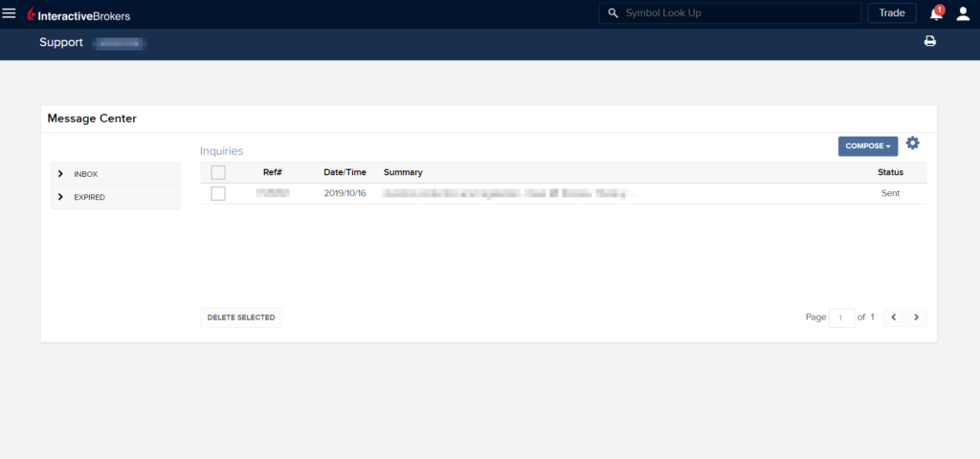
Task: Click the Trade button
Action: tap(891, 13)
